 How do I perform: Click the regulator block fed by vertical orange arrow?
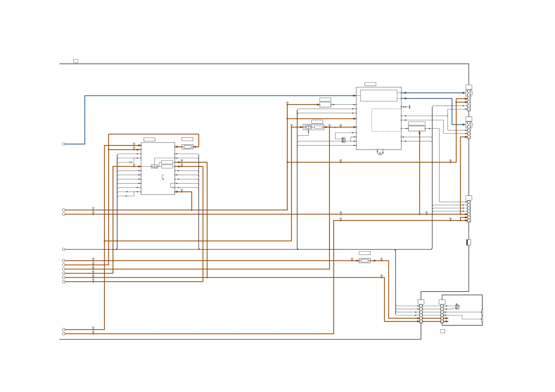(x=417, y=128)
